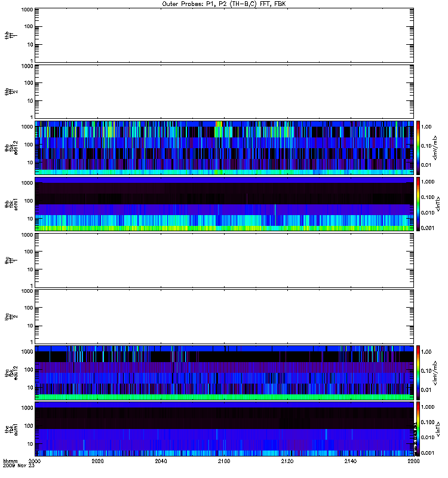
Task: Click the rotated 'thc fbk edc12' axis label
Action: click(11, 373)
